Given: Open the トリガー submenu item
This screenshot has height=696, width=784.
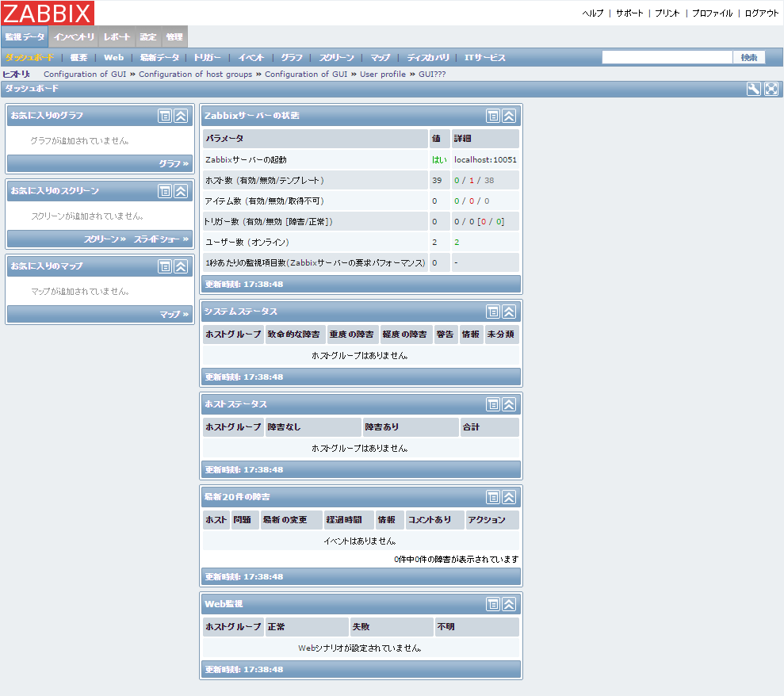Looking at the screenshot, I should pos(208,58).
